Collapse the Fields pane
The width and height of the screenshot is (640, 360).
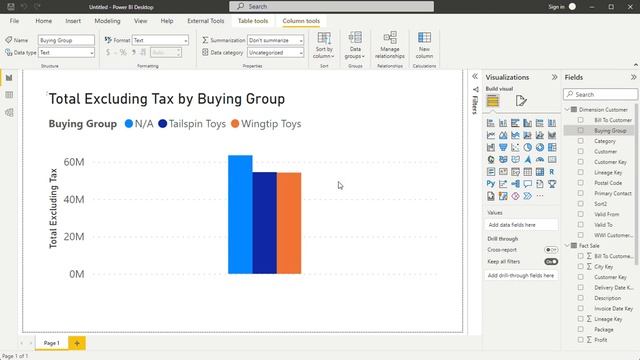(x=633, y=77)
